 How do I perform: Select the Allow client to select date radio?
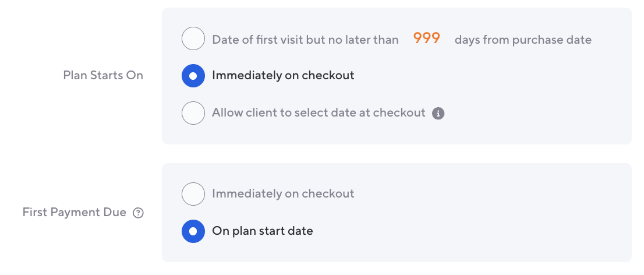pos(193,113)
